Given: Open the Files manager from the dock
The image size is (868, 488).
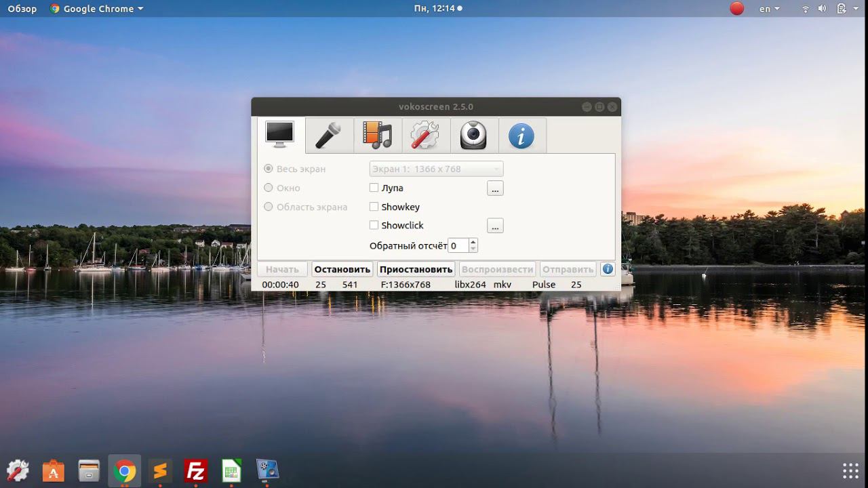Looking at the screenshot, I should click(89, 470).
